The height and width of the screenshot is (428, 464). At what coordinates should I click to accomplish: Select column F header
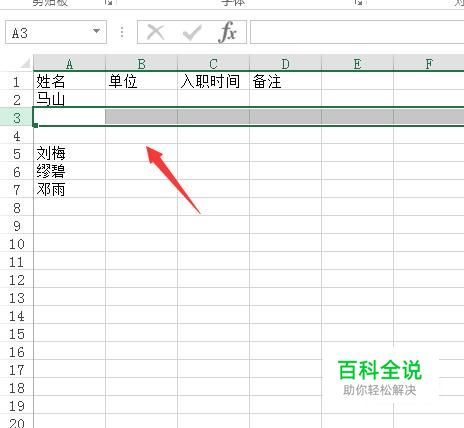[x=429, y=63]
